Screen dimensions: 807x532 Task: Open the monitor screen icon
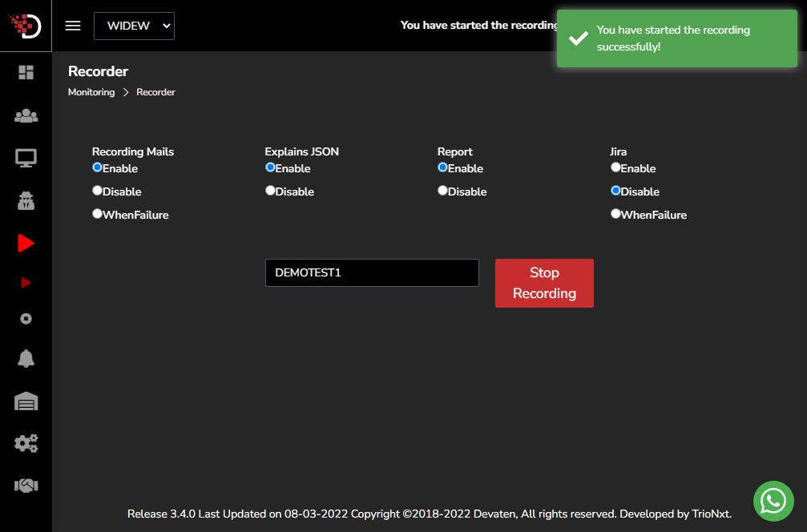coord(26,158)
